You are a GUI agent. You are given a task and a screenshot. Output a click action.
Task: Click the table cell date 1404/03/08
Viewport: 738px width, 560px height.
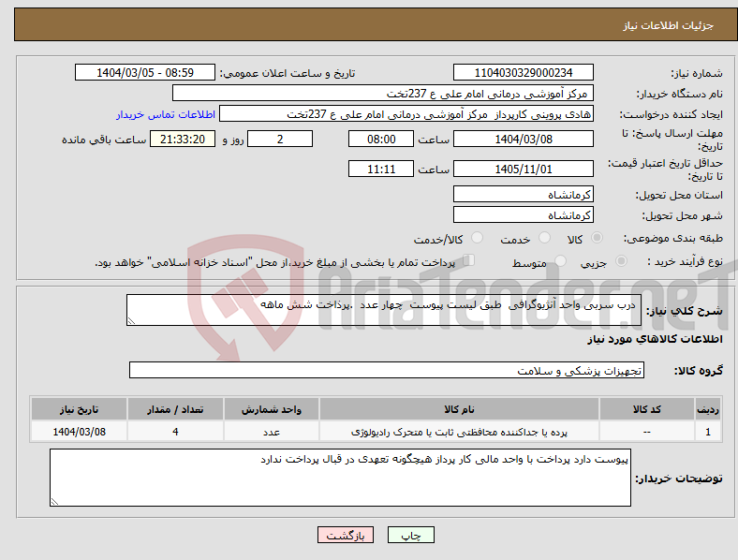pos(79,432)
